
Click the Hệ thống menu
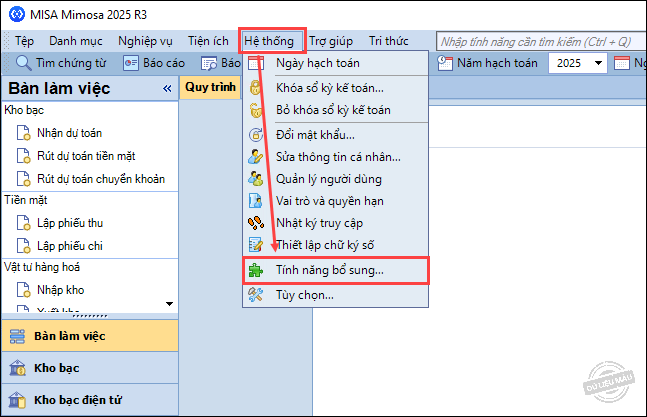(x=269, y=41)
